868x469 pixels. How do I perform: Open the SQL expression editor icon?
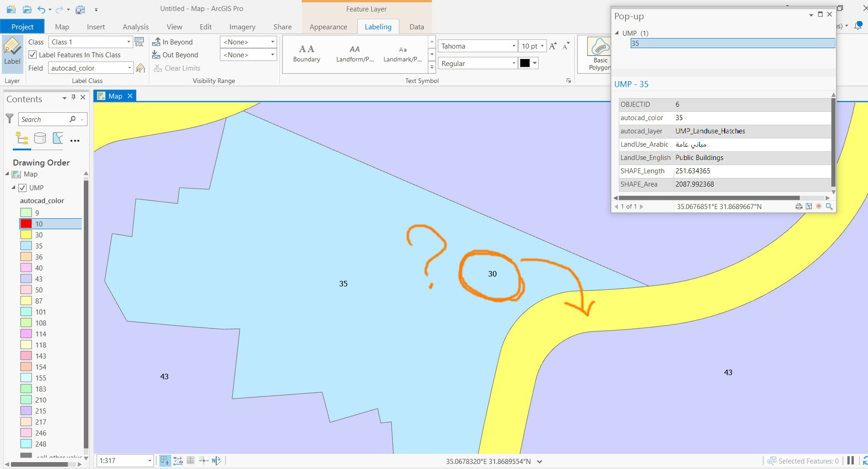pyautogui.click(x=139, y=42)
